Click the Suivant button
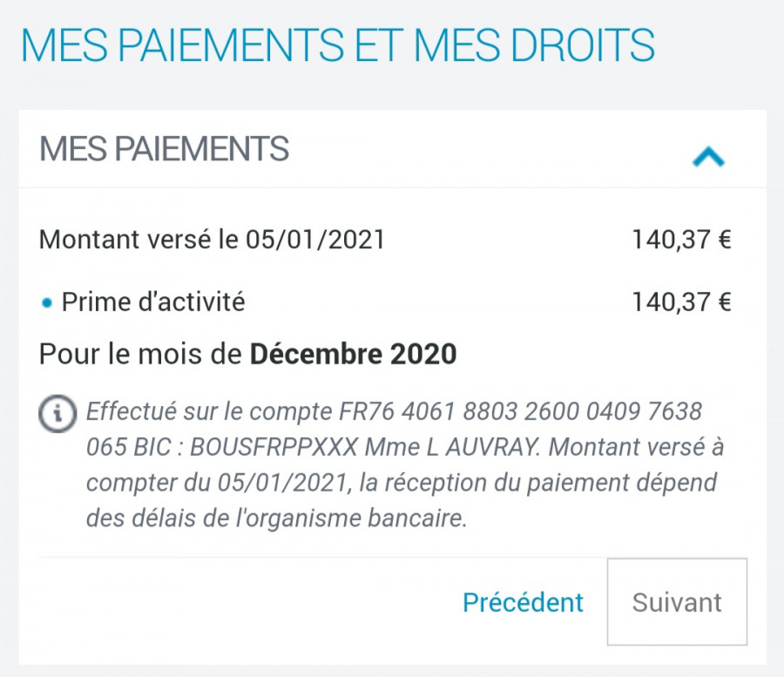This screenshot has height=677, width=784. (677, 601)
